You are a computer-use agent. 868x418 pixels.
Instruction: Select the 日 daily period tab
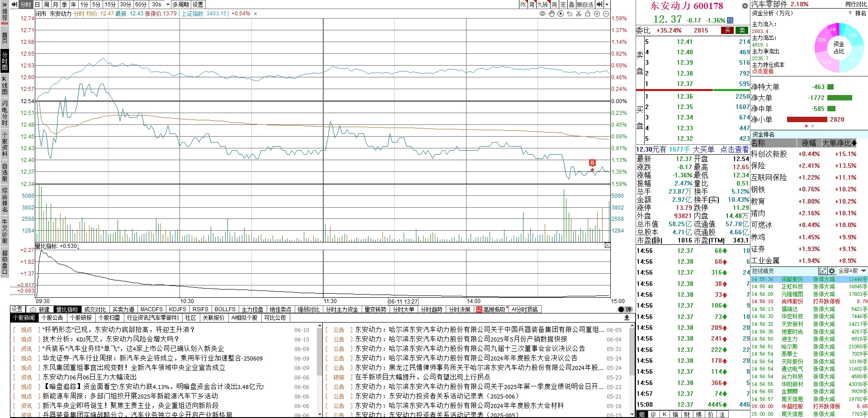pos(37,5)
